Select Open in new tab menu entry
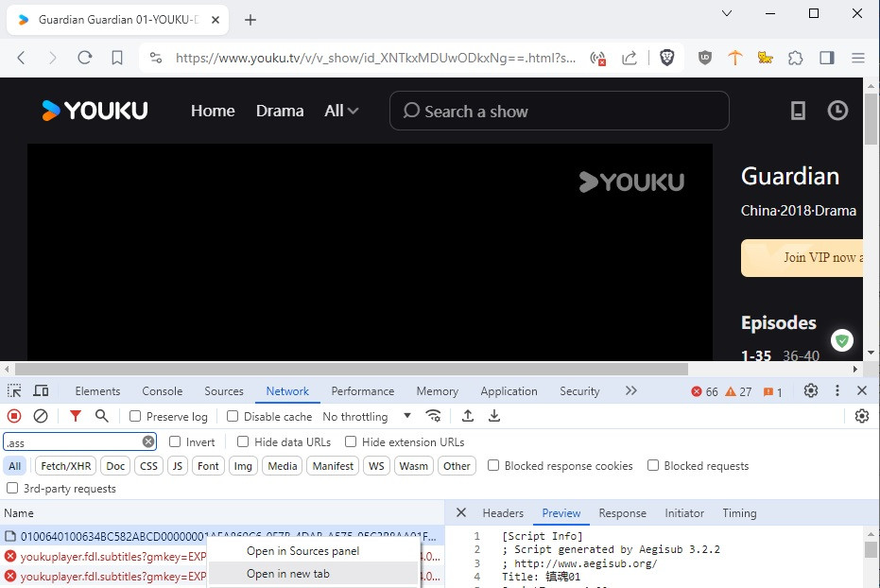This screenshot has height=588, width=880. pyautogui.click(x=288, y=574)
